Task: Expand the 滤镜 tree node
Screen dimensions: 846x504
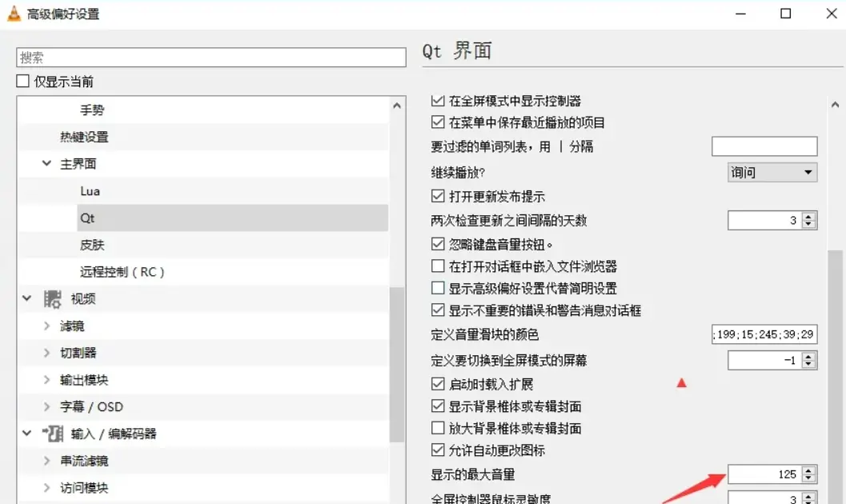Action: (x=47, y=326)
